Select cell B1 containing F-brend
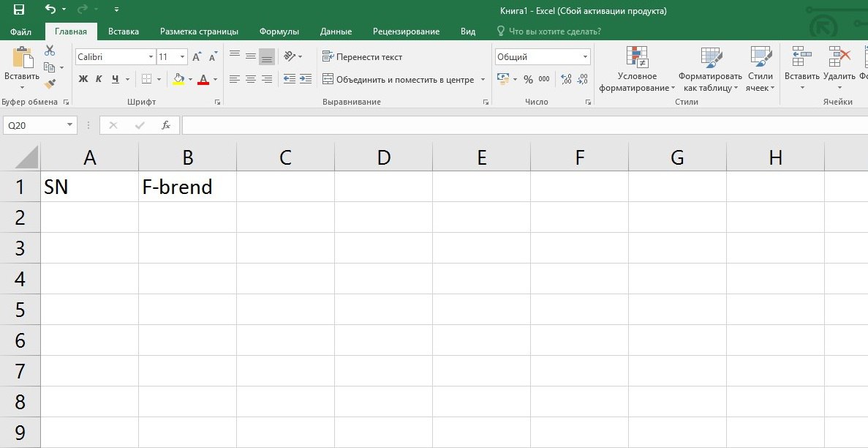The width and height of the screenshot is (868, 448). click(x=188, y=187)
